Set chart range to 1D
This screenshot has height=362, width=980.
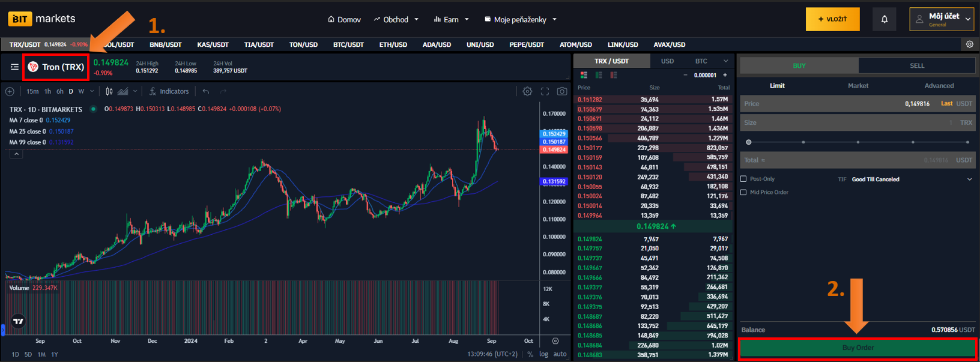click(15, 354)
